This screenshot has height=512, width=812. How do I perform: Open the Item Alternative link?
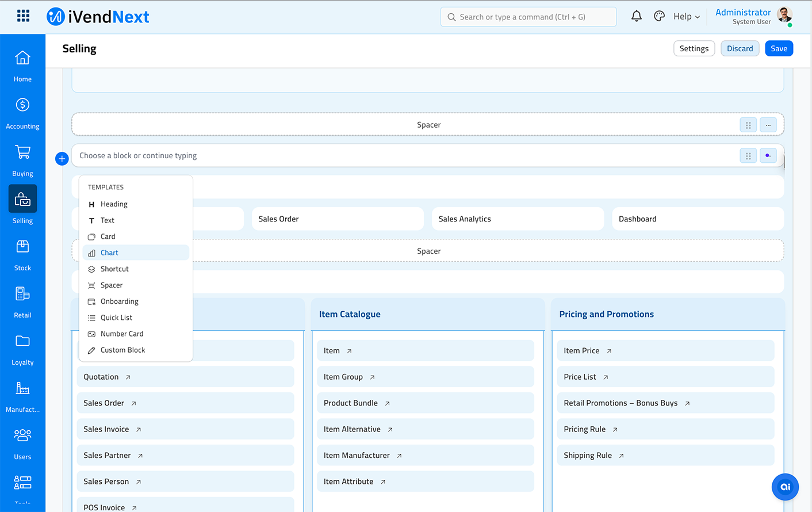point(426,429)
